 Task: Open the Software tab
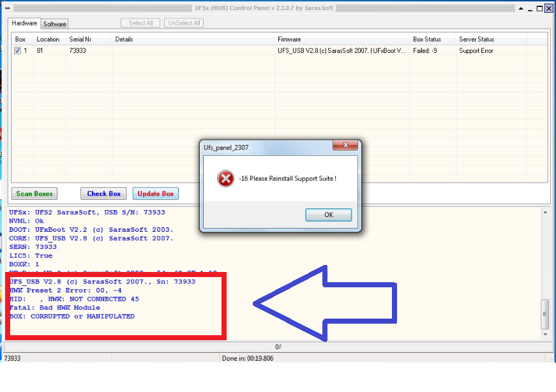click(55, 24)
